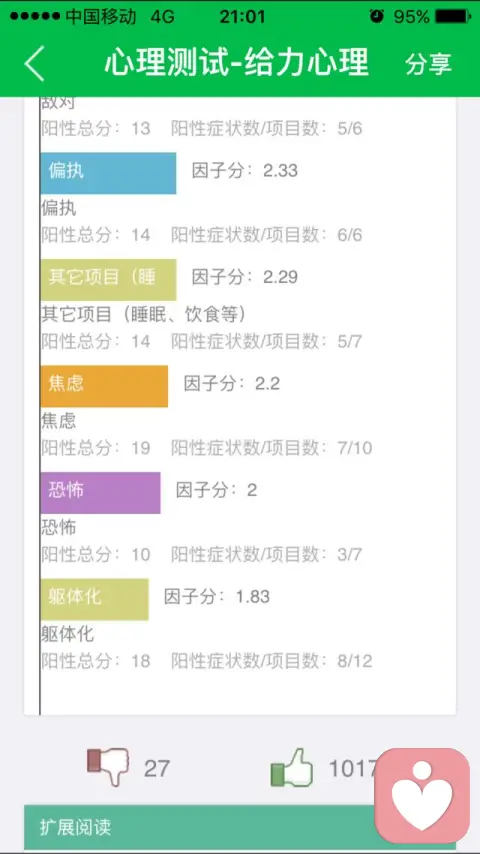This screenshot has width=480, height=854.
Task: Tap the back arrow in the header
Action: [x=34, y=63]
